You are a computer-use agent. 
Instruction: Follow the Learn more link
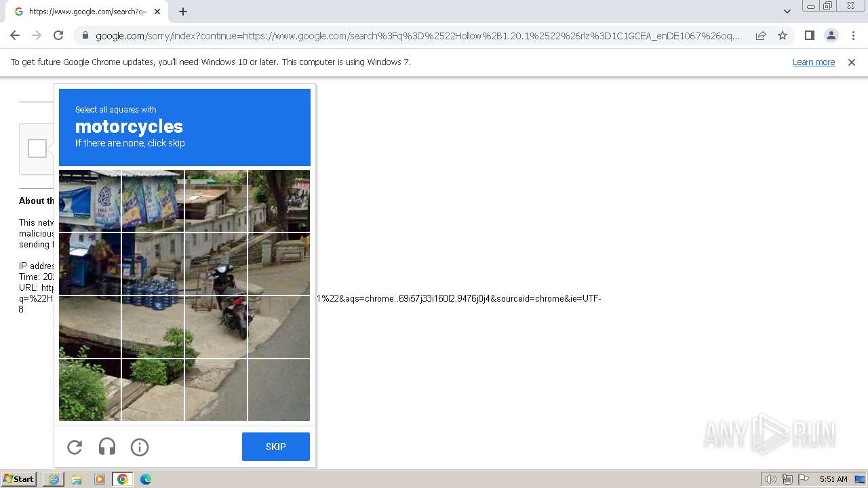click(x=814, y=62)
